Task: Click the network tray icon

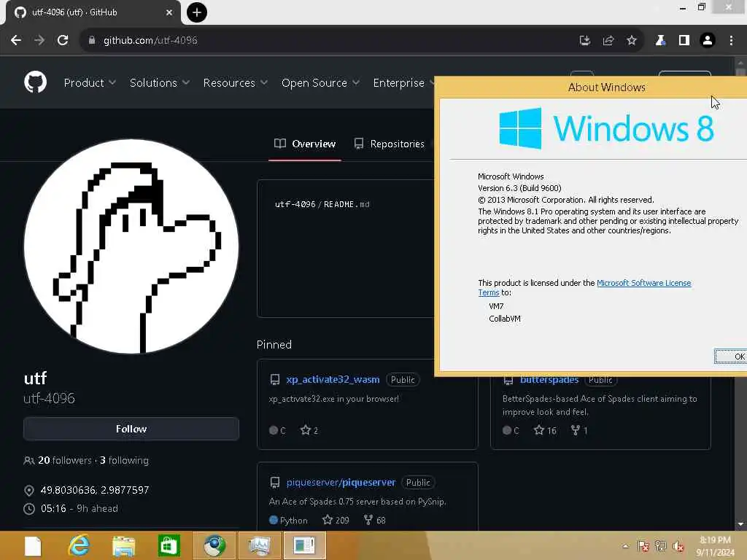Action: (661, 546)
